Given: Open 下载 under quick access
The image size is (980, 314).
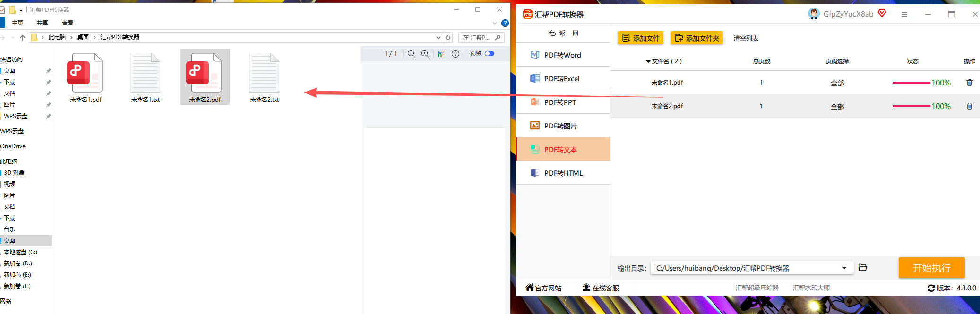Looking at the screenshot, I should pyautogui.click(x=9, y=82).
